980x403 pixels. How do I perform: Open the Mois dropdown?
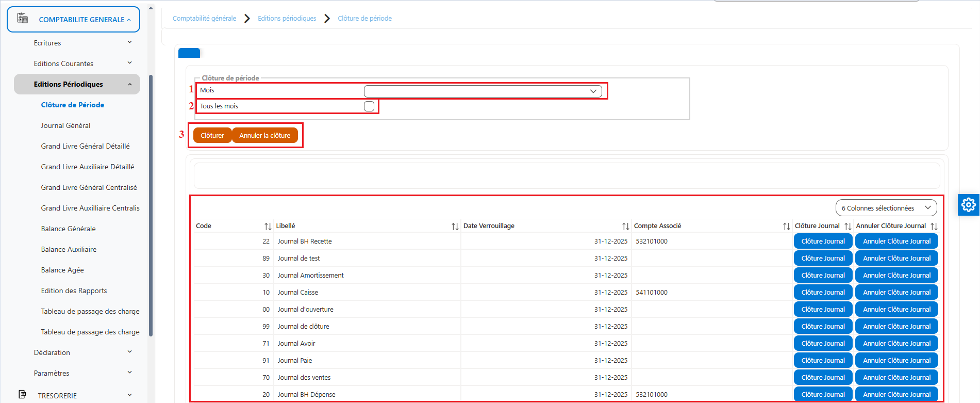pyautogui.click(x=483, y=91)
